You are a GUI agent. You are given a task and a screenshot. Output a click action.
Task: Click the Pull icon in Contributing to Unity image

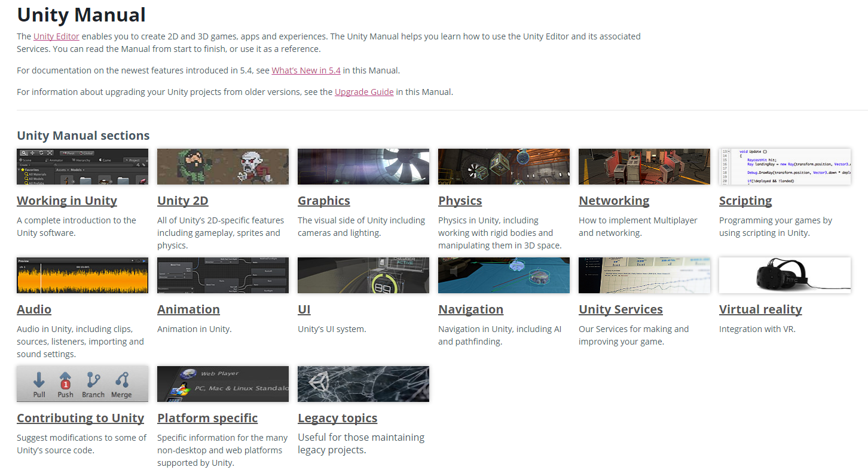pyautogui.click(x=38, y=381)
